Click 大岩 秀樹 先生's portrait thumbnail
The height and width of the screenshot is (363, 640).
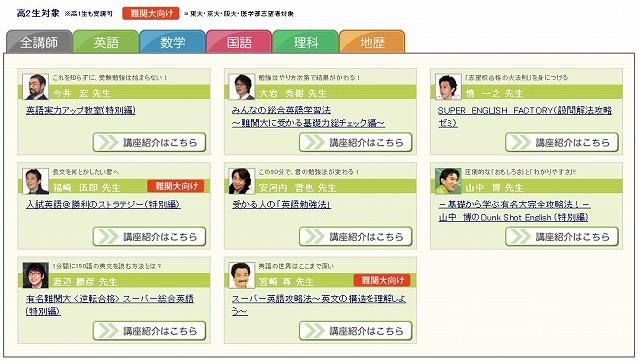[242, 87]
